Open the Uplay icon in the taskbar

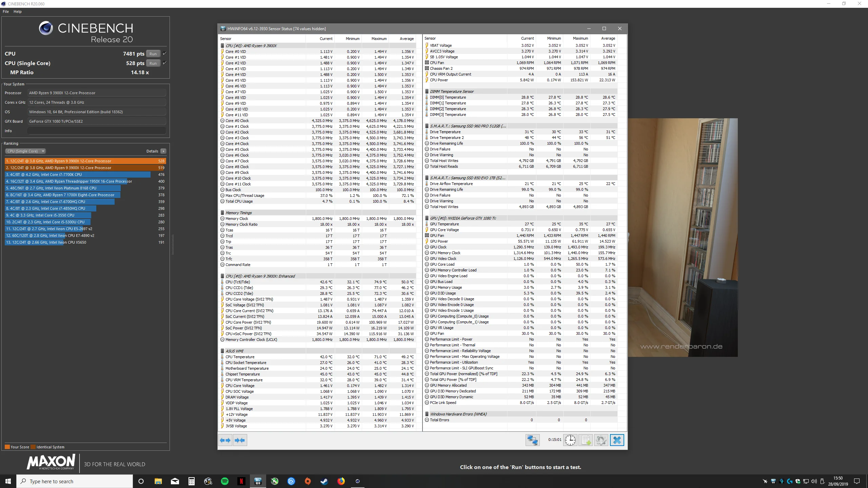[291, 481]
